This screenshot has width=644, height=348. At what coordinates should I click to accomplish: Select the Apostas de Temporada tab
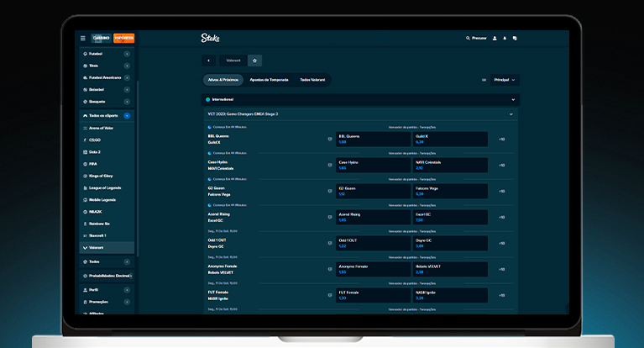(269, 80)
